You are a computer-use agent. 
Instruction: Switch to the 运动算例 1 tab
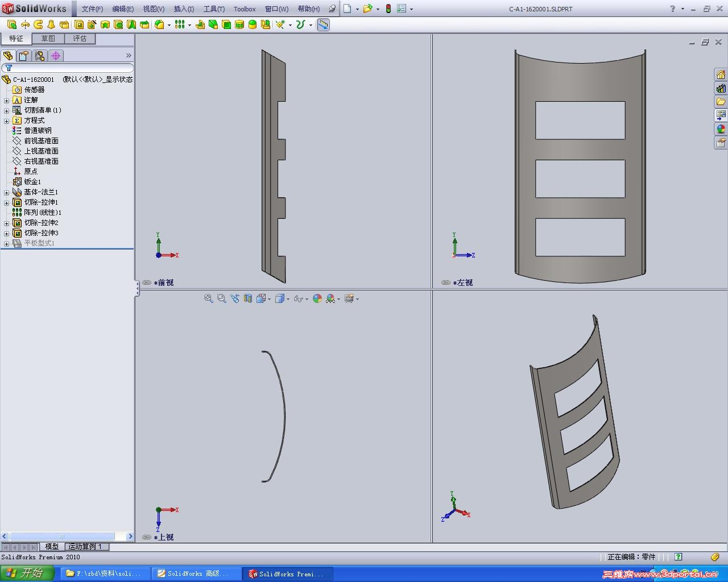coord(86,547)
